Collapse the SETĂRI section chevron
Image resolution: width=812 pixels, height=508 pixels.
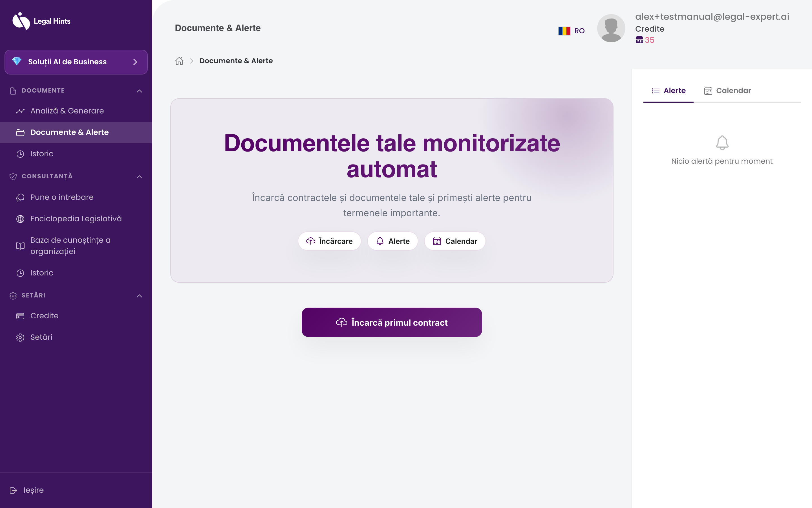[140, 296]
